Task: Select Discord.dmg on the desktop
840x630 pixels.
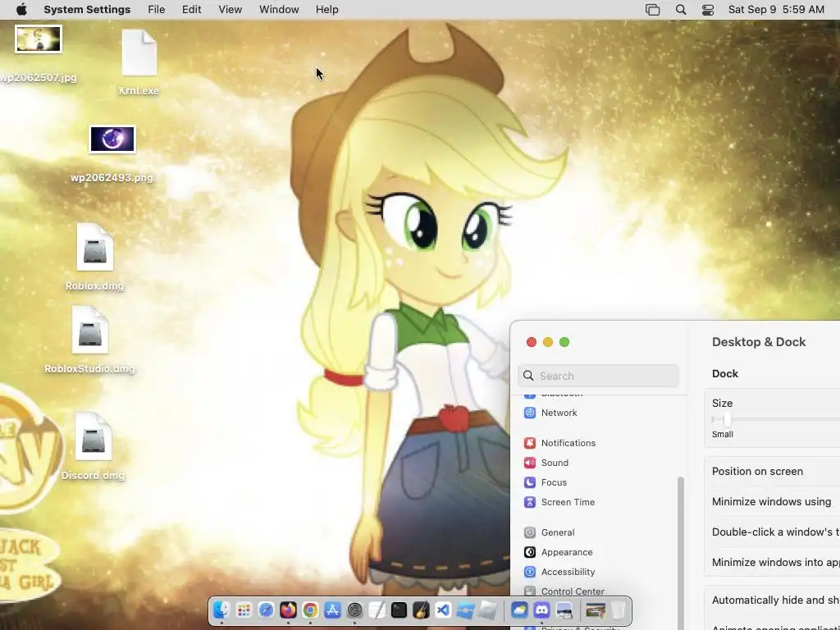Action: coord(94,446)
